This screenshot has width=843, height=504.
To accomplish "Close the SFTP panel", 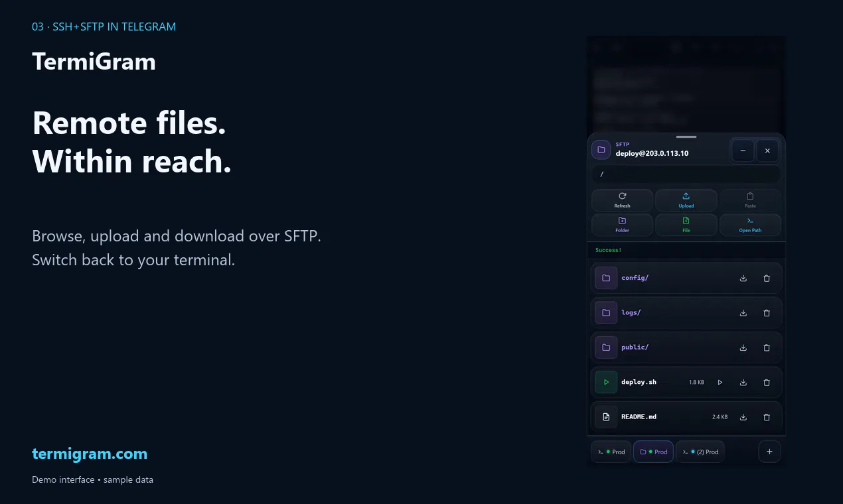I will pyautogui.click(x=767, y=151).
